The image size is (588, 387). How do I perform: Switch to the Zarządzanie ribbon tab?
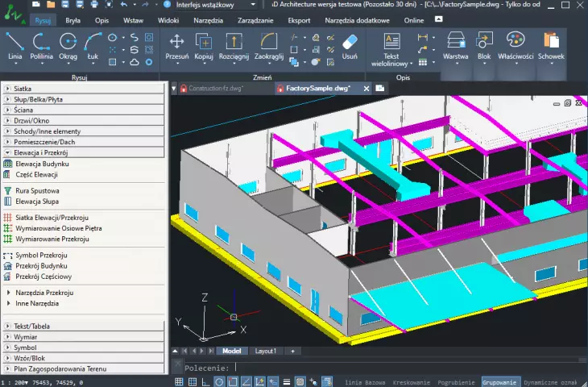point(255,21)
